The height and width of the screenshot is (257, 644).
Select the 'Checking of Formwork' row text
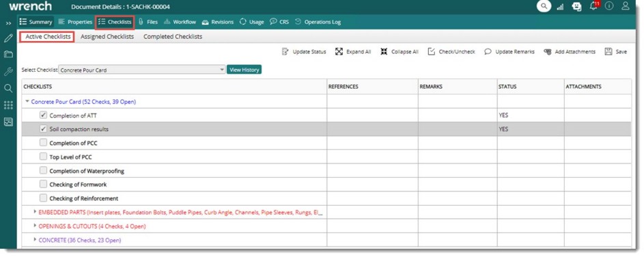click(78, 185)
